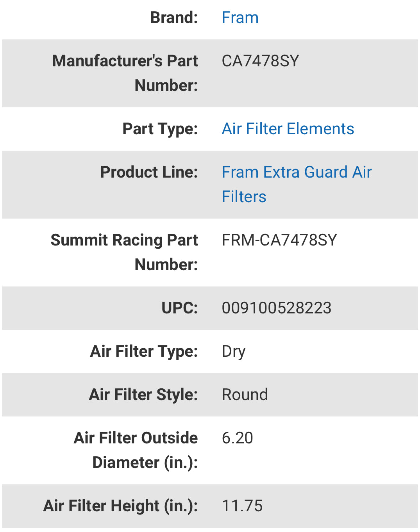
Task: Click the Part Type label
Action: click(160, 129)
